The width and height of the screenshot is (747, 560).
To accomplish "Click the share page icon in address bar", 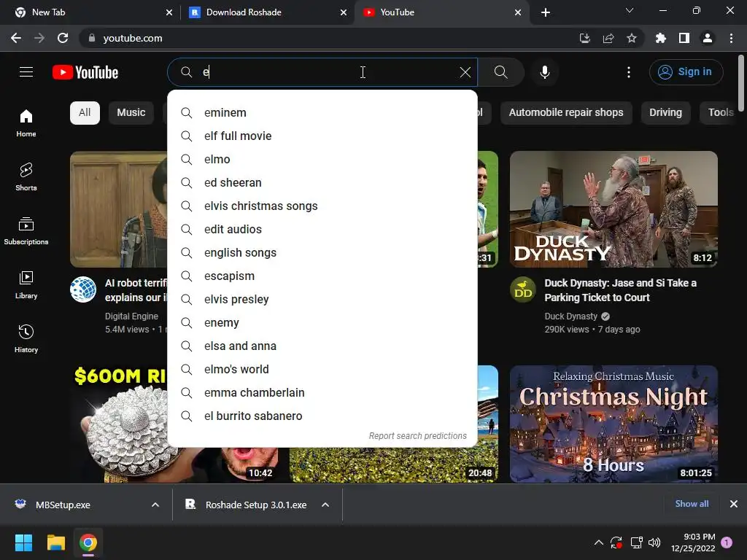I will tap(608, 38).
